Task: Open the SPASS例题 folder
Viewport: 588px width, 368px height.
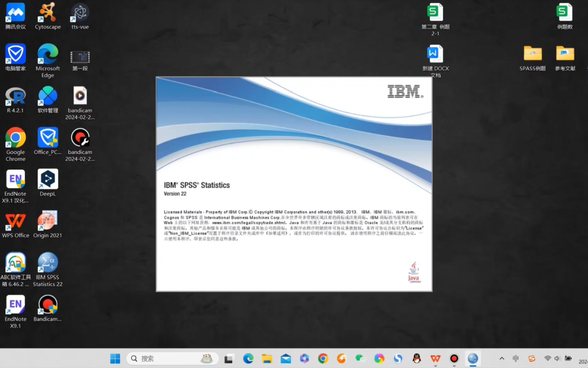Action: (533, 58)
